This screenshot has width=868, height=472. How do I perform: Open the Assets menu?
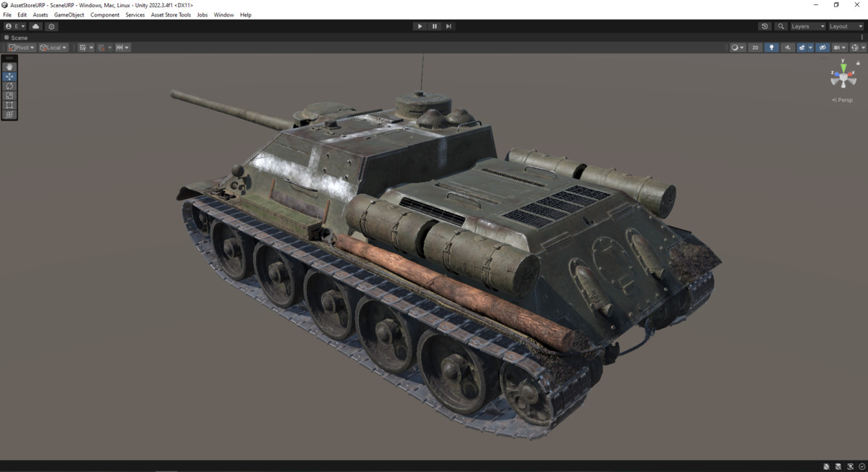point(41,14)
